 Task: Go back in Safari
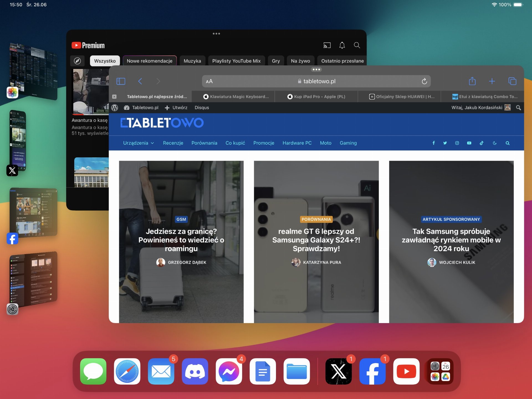[x=140, y=81]
